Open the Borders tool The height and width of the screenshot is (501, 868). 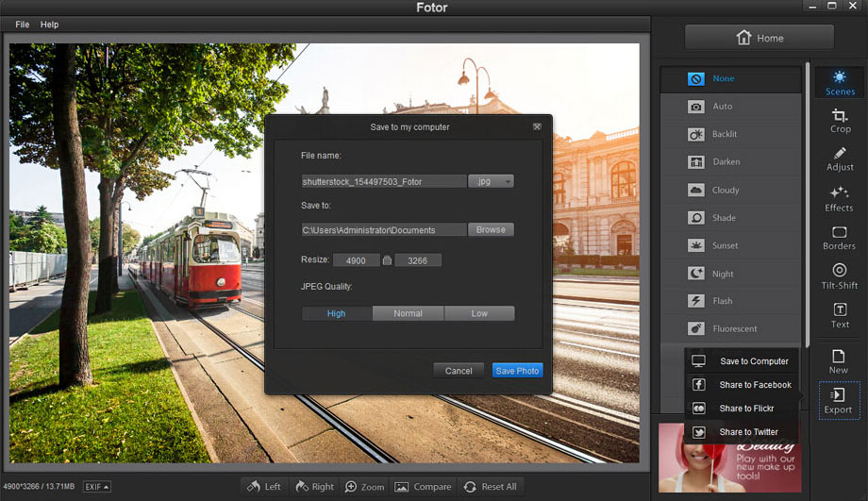[x=839, y=237]
